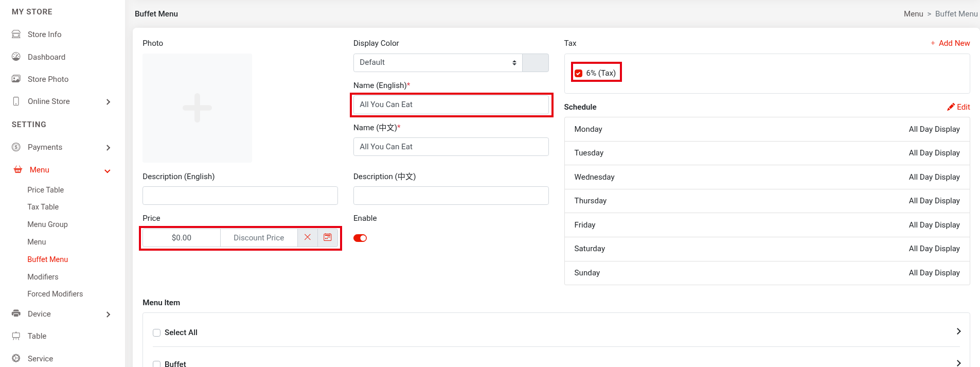Viewport: 980px width, 367px height.
Task: Click Edit schedule link
Action: (964, 107)
